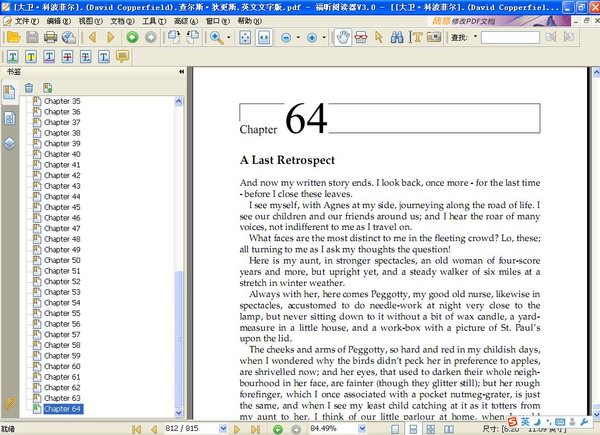Delete bookmark using the trash icon
The width and height of the screenshot is (600, 435).
click(29, 88)
